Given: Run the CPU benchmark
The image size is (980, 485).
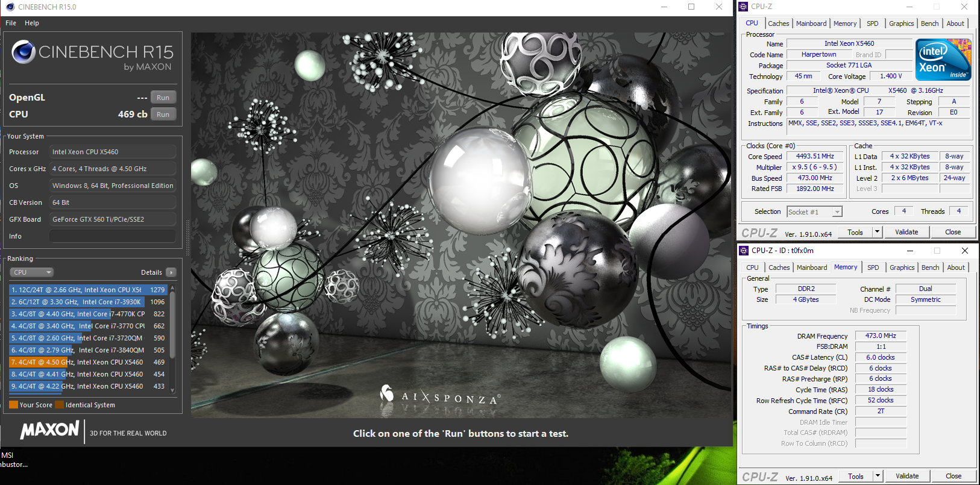Looking at the screenshot, I should pos(163,114).
